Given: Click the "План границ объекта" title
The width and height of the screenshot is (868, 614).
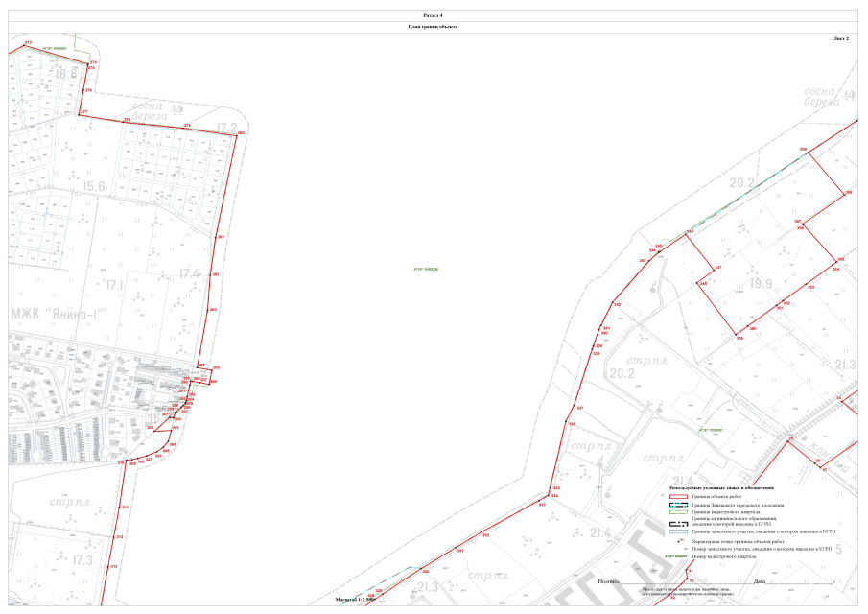Looking at the screenshot, I should point(434,27).
